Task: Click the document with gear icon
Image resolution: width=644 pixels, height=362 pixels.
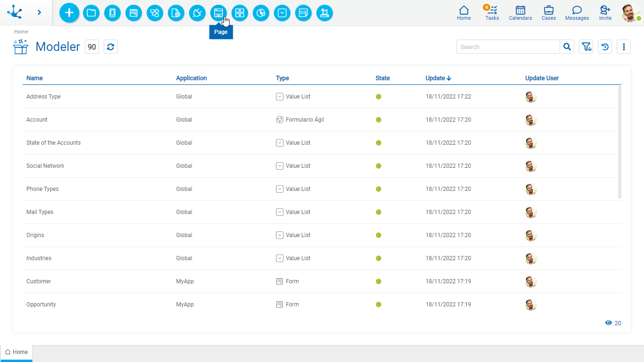Action: click(176, 13)
